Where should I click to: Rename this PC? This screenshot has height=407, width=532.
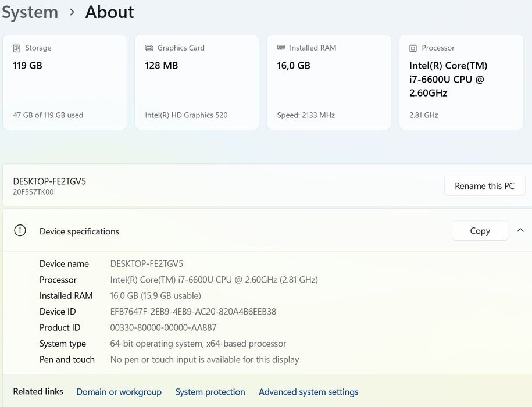(484, 186)
